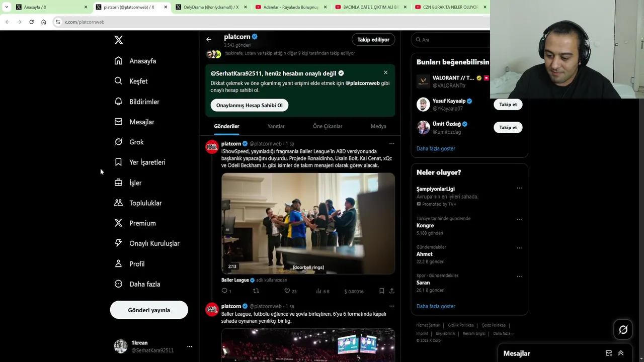
Task: Click the browser home button
Action: [43, 22]
